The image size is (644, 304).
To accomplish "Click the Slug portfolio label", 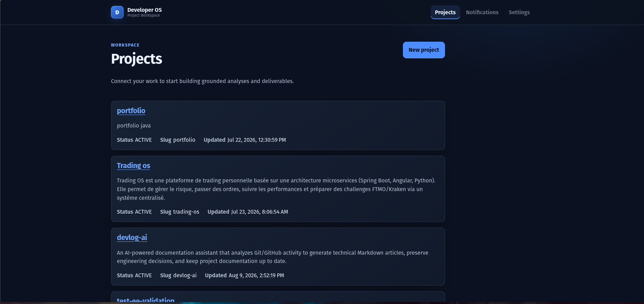I will (x=178, y=140).
